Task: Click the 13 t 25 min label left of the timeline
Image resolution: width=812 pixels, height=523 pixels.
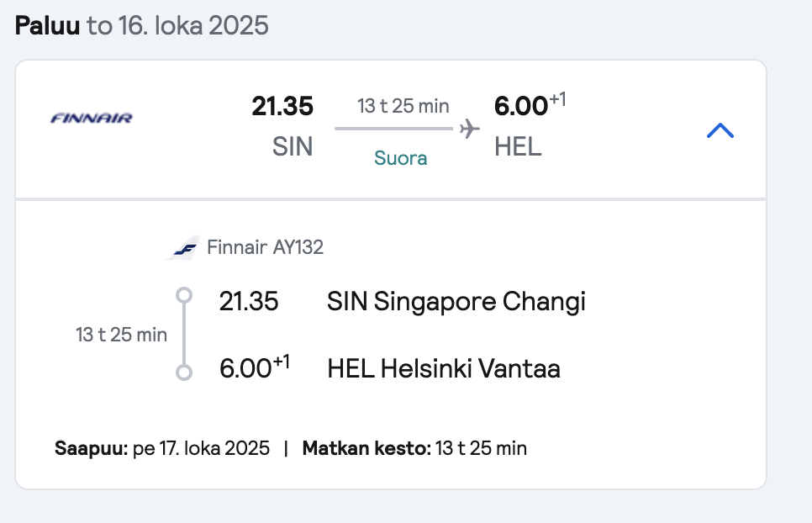Action: 121,335
